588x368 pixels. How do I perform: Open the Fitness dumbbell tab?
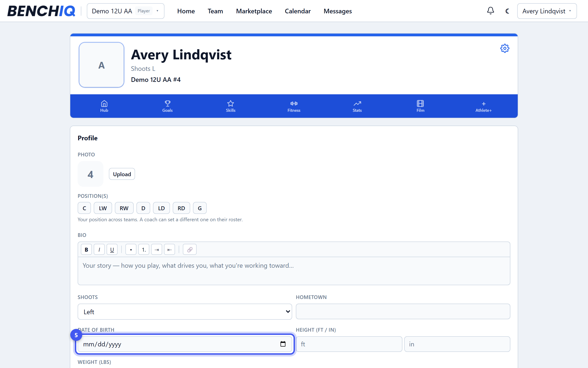click(294, 106)
